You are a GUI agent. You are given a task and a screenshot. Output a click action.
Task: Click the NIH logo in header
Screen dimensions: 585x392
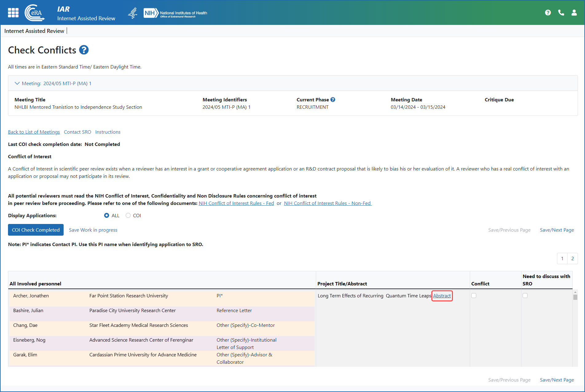point(175,13)
